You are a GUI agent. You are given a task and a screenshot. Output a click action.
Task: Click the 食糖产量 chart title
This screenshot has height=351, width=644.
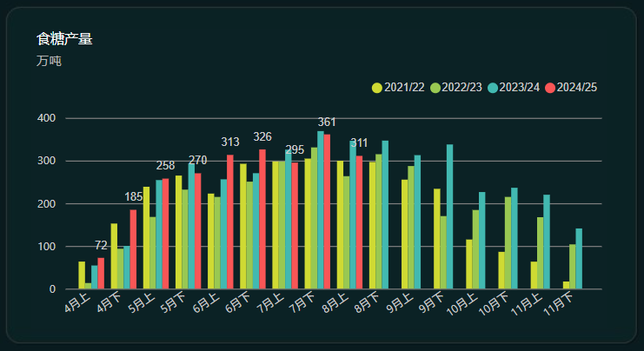click(64, 39)
